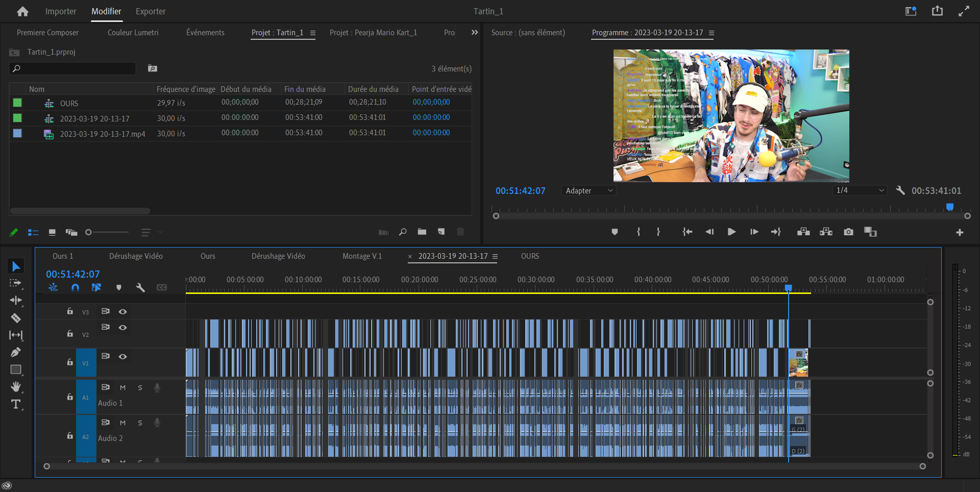Step forward one frame
The width and height of the screenshot is (980, 492).
754,232
